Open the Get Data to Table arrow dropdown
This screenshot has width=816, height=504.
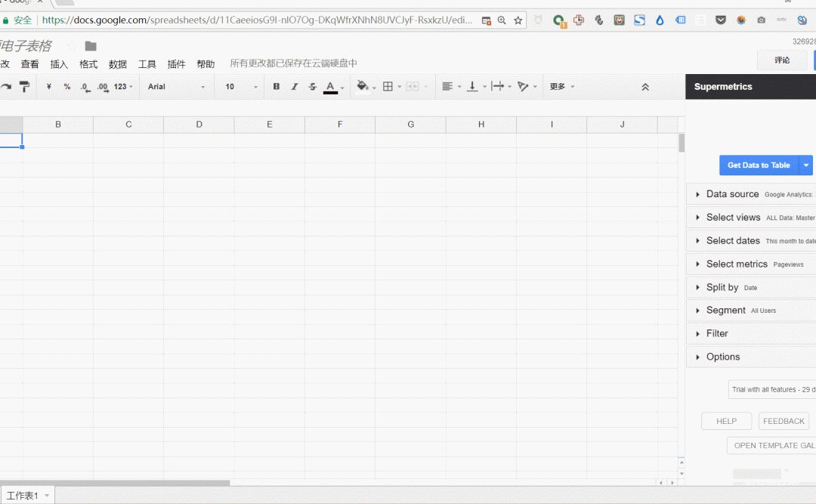(x=805, y=165)
